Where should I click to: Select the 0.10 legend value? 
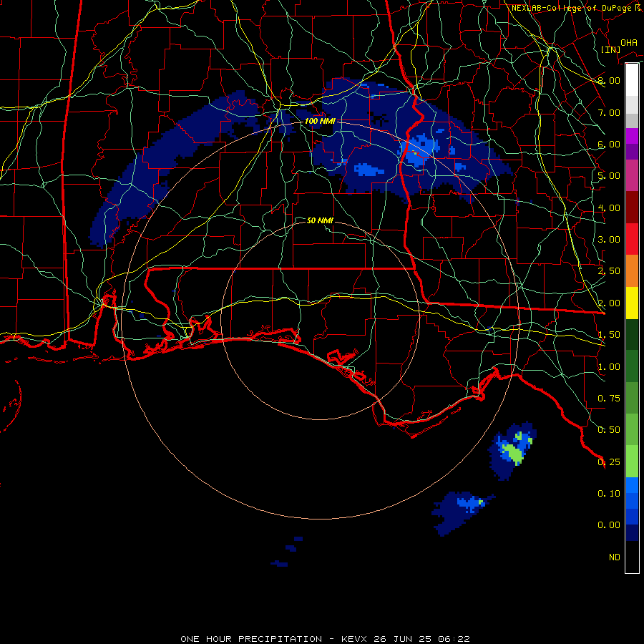click(x=609, y=494)
